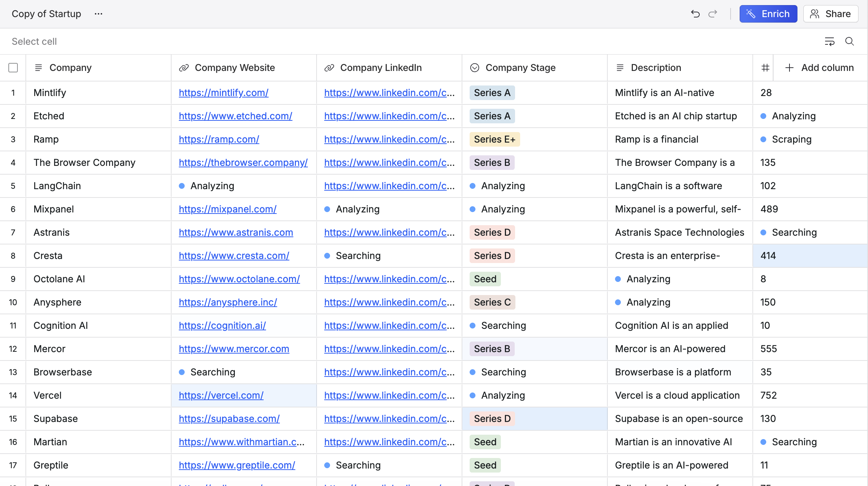Tick the select-all rows checkbox

[13, 68]
